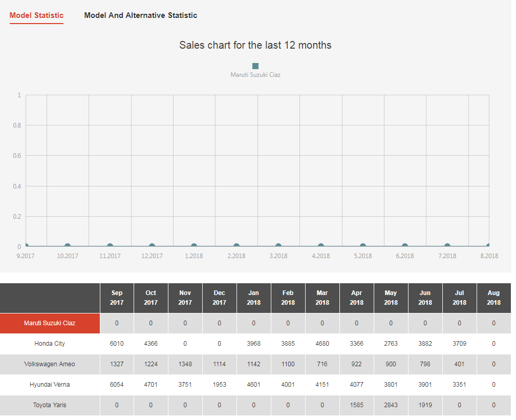Click the Oct 2017 column header
This screenshot has width=516, height=420.
[150, 298]
